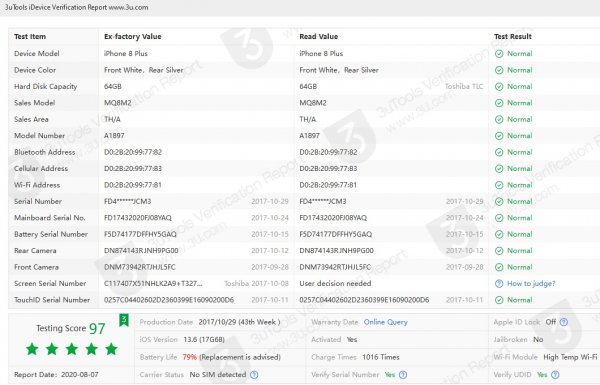Click the Verify Serial Number help icon

coord(403,375)
